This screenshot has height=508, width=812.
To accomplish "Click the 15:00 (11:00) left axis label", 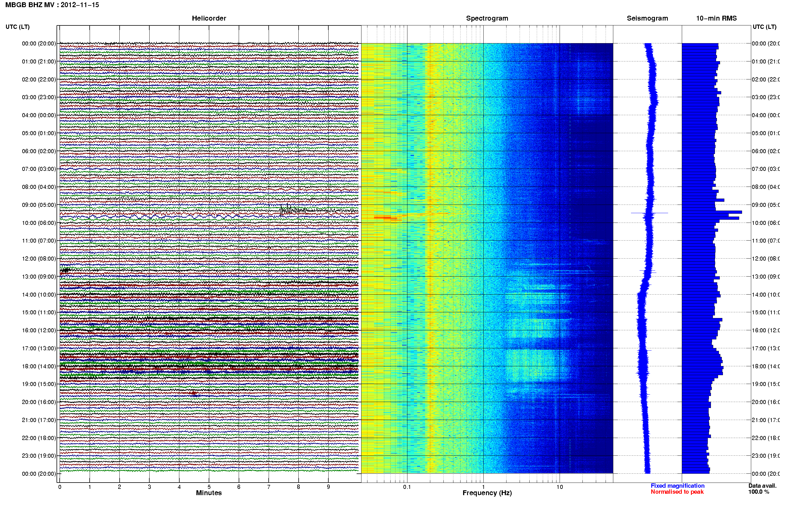I will point(39,313).
